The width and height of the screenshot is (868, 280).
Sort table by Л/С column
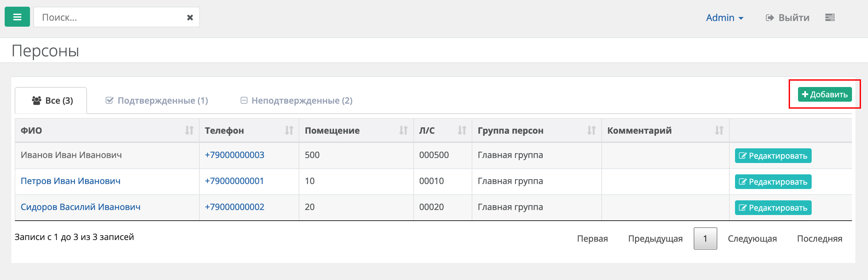point(443,130)
